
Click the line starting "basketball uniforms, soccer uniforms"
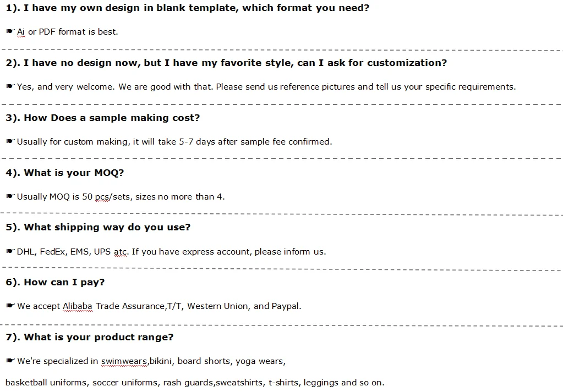[195, 383]
